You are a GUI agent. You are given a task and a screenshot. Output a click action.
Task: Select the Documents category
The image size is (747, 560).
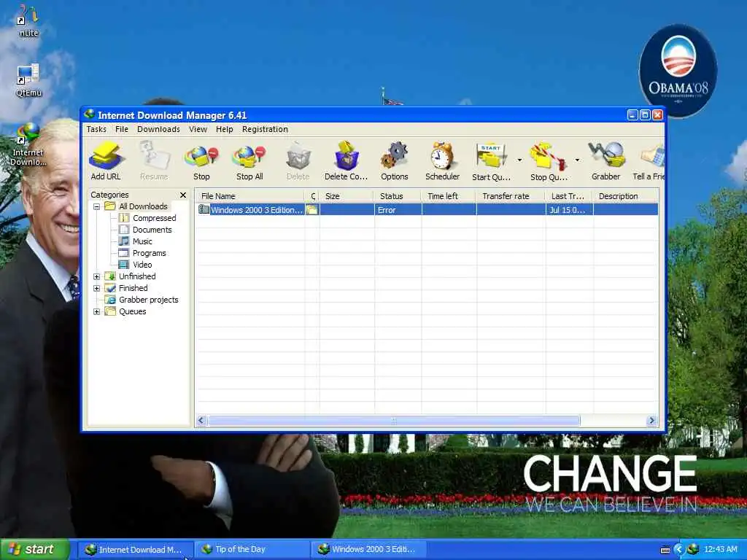click(x=152, y=230)
